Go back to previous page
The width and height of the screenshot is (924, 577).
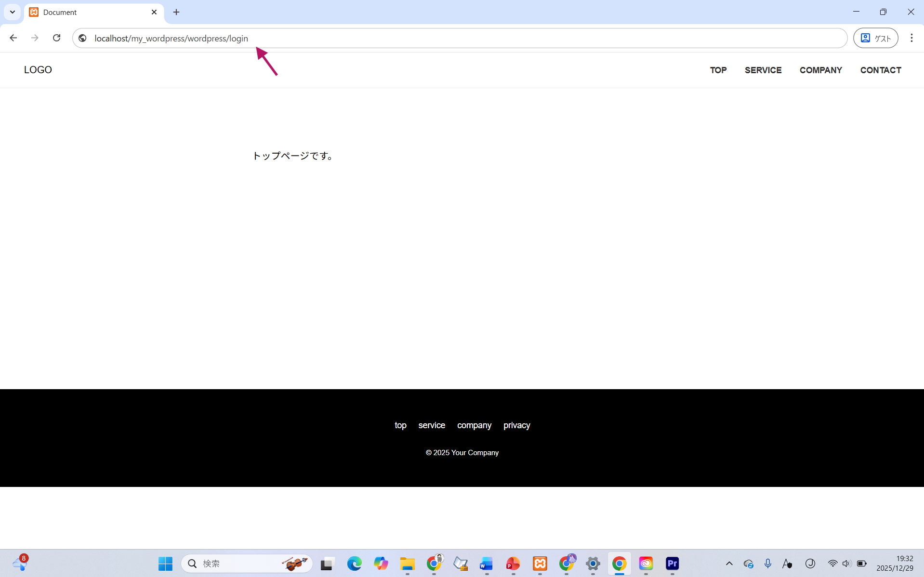point(13,38)
